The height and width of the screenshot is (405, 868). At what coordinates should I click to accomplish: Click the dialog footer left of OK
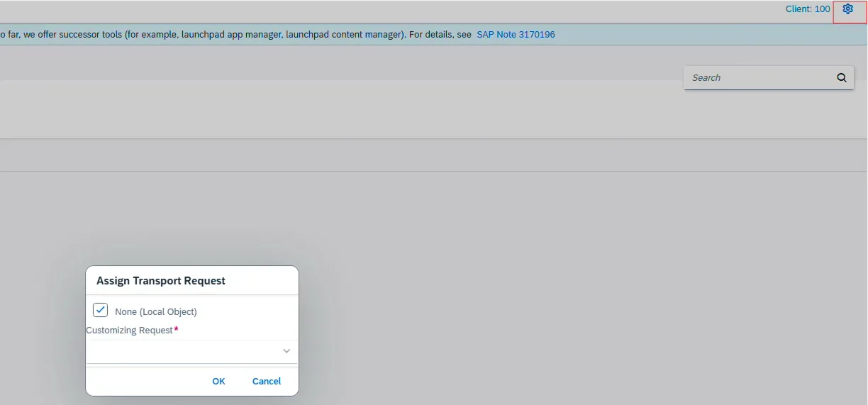142,382
